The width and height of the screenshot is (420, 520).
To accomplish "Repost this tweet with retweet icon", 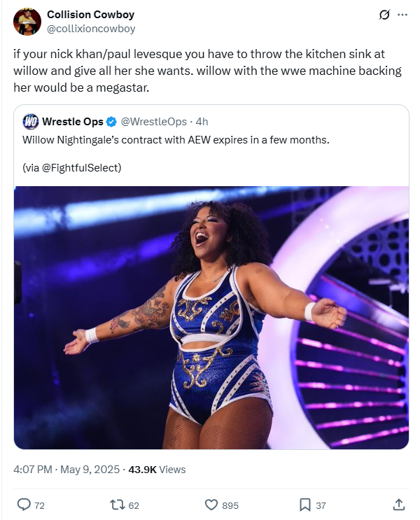I will click(x=118, y=505).
